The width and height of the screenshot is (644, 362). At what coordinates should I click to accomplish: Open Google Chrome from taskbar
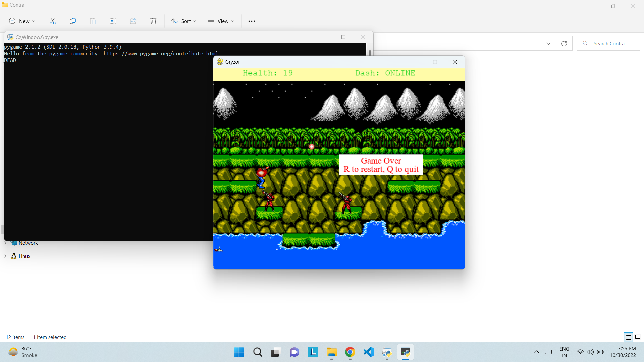coord(350,352)
